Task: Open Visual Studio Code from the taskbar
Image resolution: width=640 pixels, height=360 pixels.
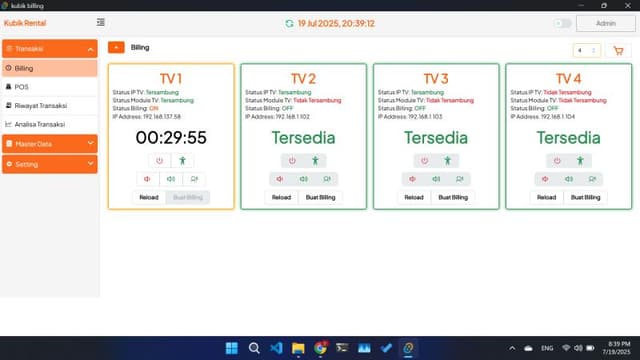Action: (276, 348)
